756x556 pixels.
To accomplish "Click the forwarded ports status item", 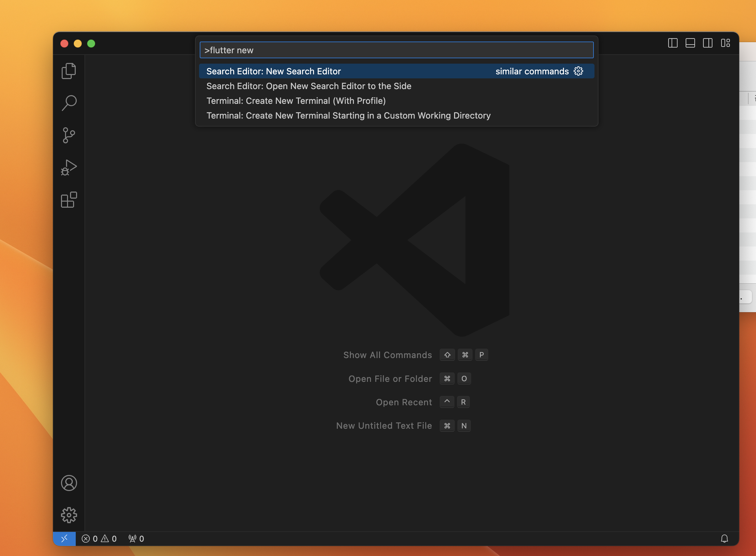I will pyautogui.click(x=136, y=539).
